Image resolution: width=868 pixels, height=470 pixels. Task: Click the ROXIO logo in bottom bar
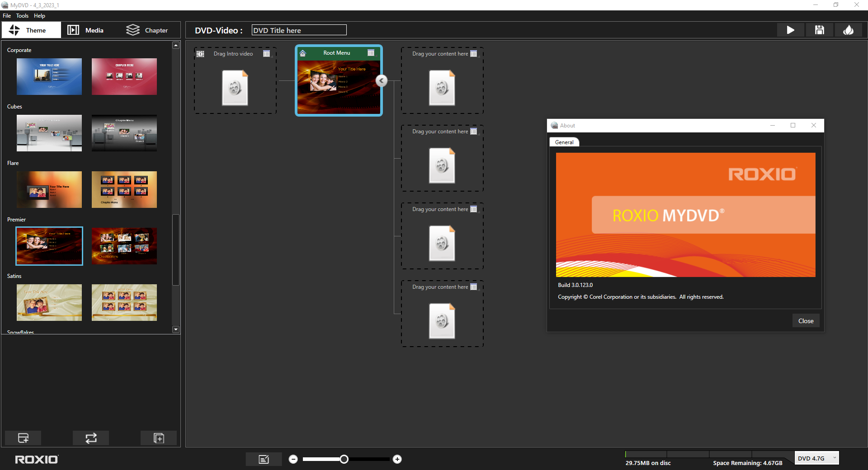point(37,460)
